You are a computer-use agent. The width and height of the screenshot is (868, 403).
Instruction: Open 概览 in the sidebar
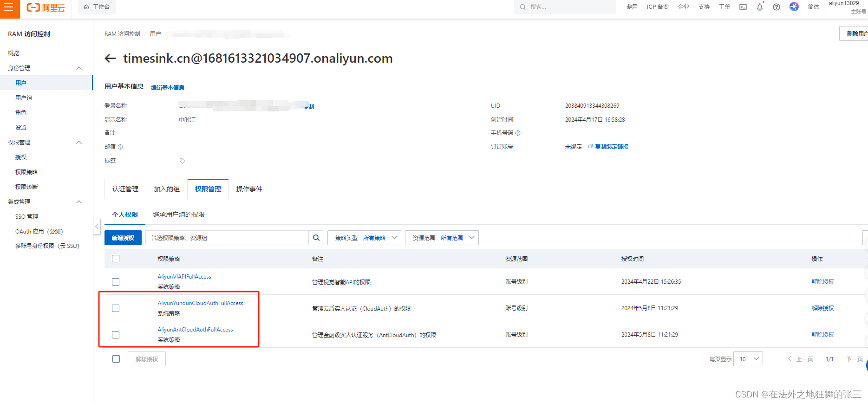coord(13,53)
